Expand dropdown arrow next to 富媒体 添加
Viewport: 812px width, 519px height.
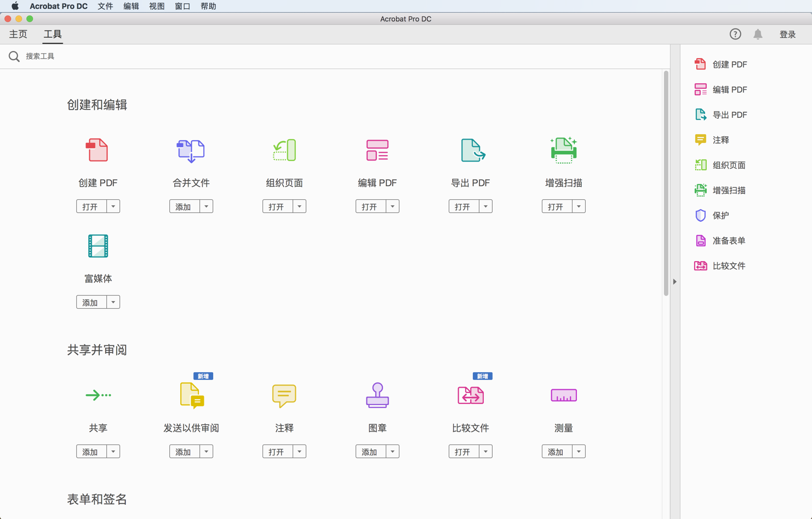[113, 302]
